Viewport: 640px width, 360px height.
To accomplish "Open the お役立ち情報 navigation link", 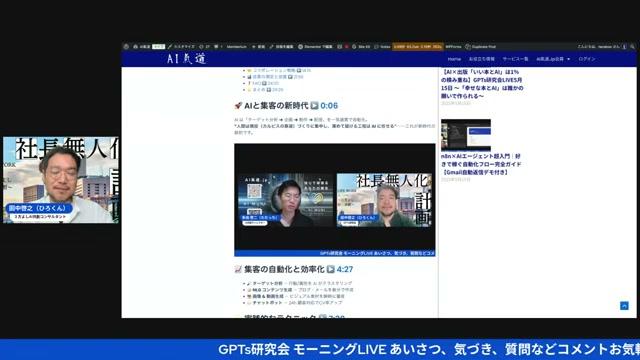I will pyautogui.click(x=481, y=59).
